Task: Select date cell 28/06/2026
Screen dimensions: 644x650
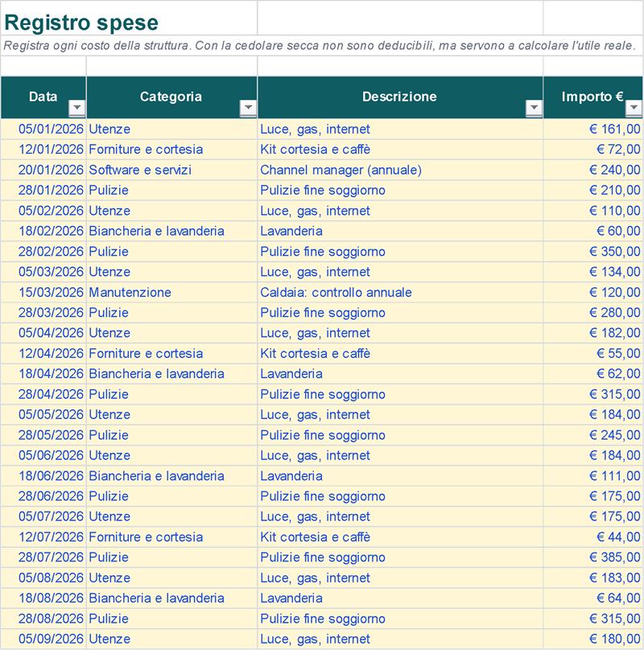Action: click(x=43, y=496)
